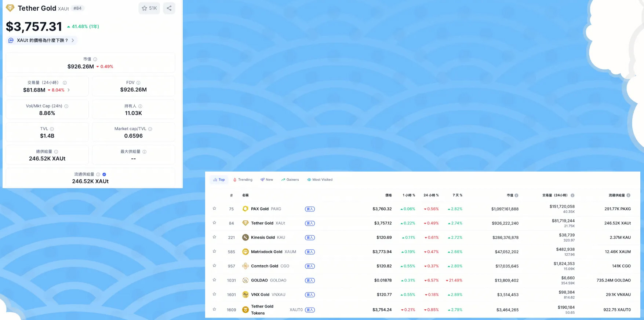
Task: Toggle favorite star for PAX Gold row
Action: click(x=214, y=209)
